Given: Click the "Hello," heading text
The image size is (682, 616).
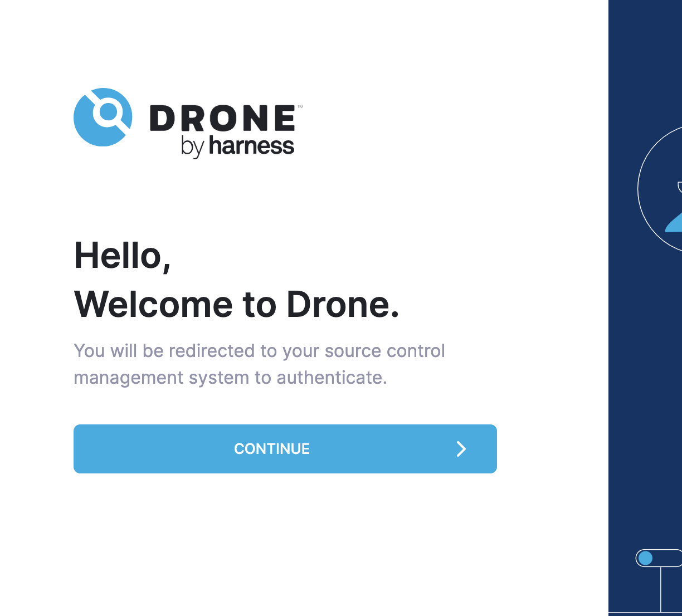Looking at the screenshot, I should point(123,256).
